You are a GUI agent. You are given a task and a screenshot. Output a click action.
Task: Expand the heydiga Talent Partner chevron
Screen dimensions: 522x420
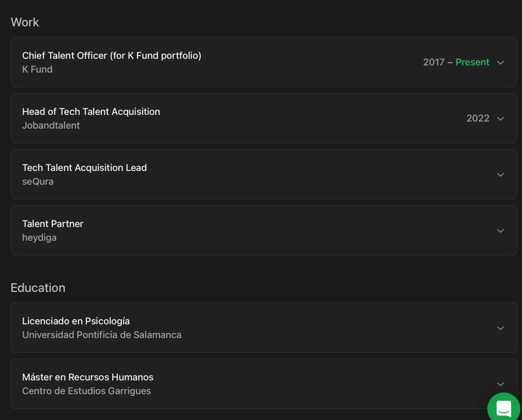click(x=500, y=231)
